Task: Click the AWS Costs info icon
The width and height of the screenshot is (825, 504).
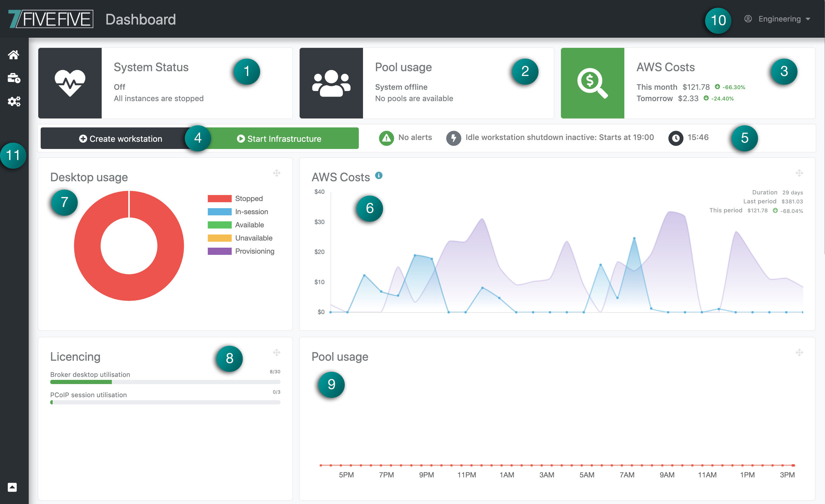Action: pyautogui.click(x=379, y=176)
